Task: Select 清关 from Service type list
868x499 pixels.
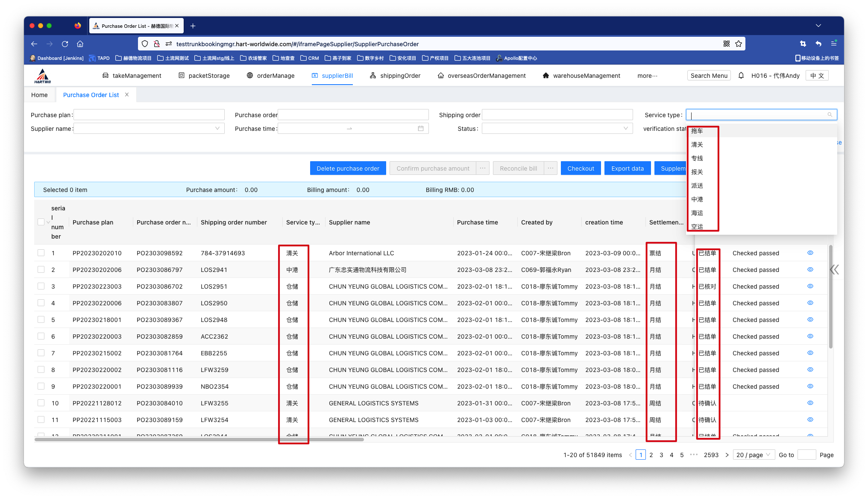Action: 697,145
